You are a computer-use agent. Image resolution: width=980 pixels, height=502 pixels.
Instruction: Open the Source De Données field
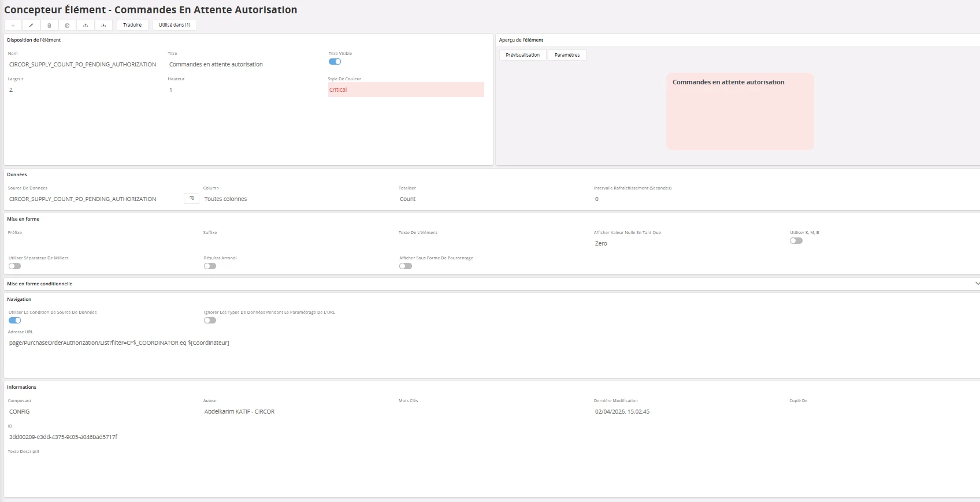click(x=95, y=199)
